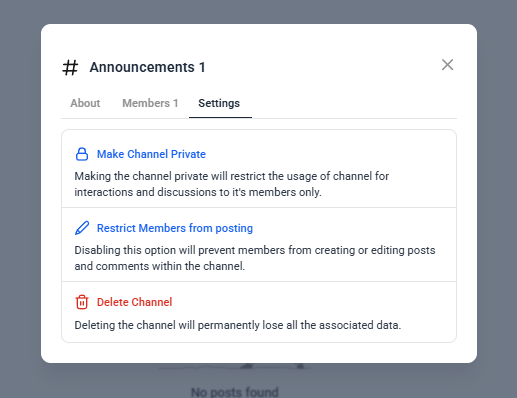Click the partly hidden illustration below the dialog

pyautogui.click(x=235, y=367)
